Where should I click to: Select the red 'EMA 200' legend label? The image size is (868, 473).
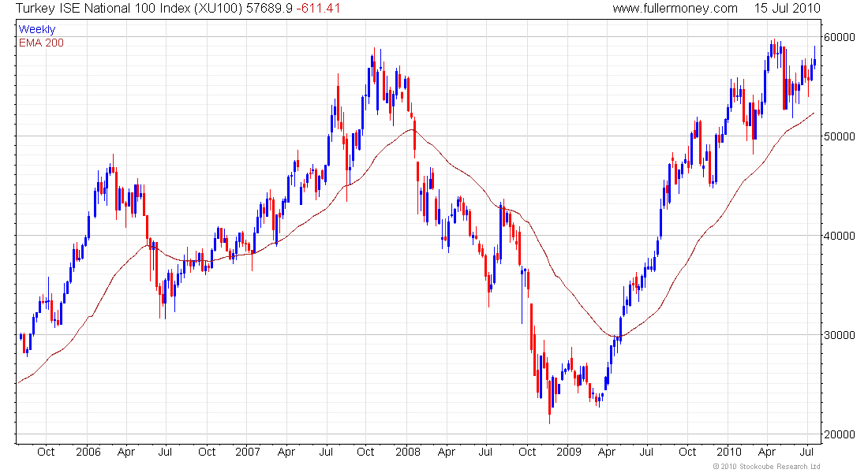pyautogui.click(x=42, y=43)
